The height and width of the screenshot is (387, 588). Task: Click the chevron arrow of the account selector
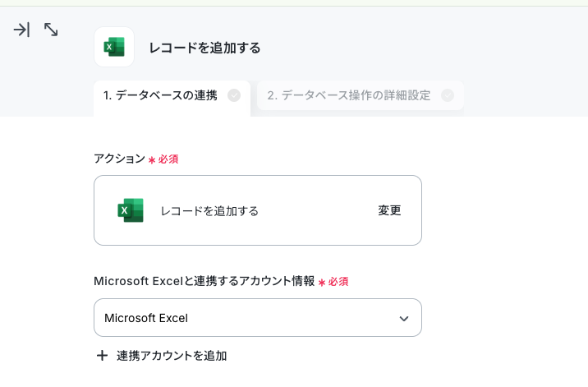coord(404,318)
